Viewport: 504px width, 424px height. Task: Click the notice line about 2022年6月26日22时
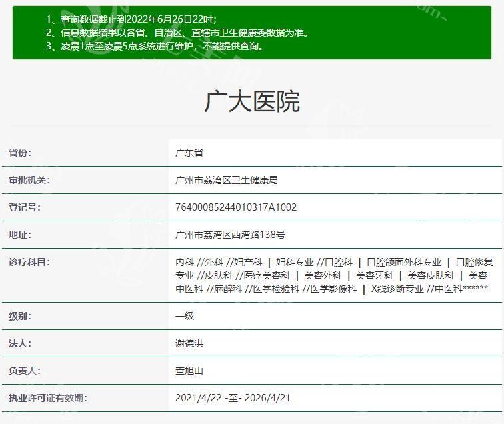point(131,19)
